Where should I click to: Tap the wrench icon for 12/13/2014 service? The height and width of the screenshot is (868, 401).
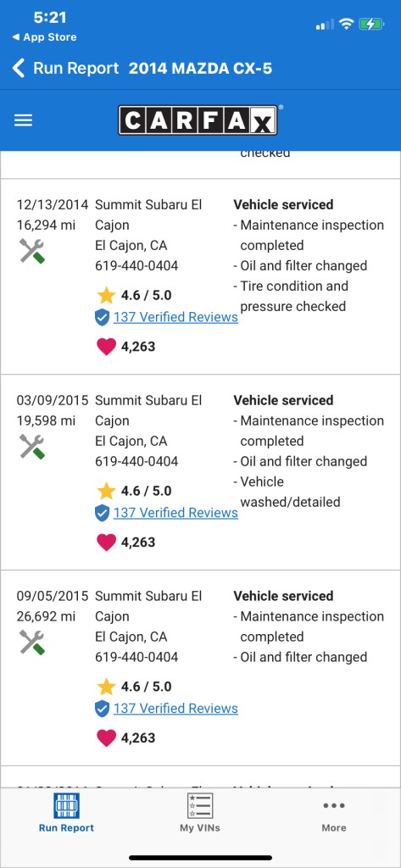[x=32, y=251]
